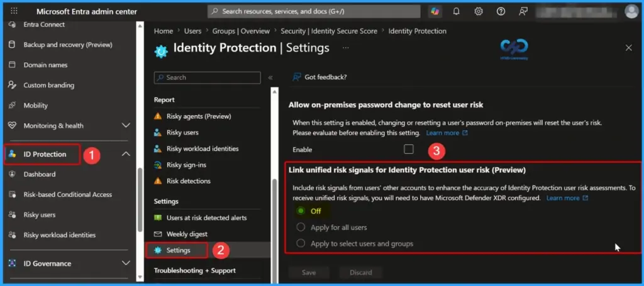Image resolution: width=644 pixels, height=286 pixels.
Task: Select the Off radio button
Action: (x=301, y=211)
